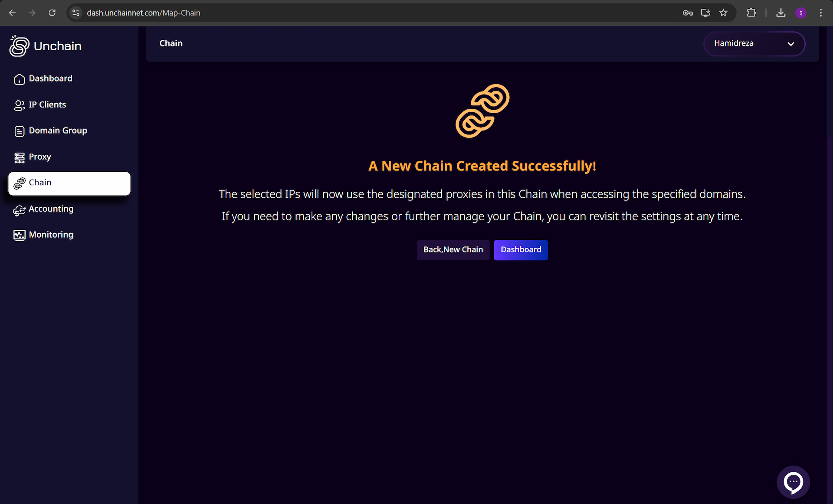Switch to the Chain page heading
The image size is (833, 504).
tap(171, 43)
